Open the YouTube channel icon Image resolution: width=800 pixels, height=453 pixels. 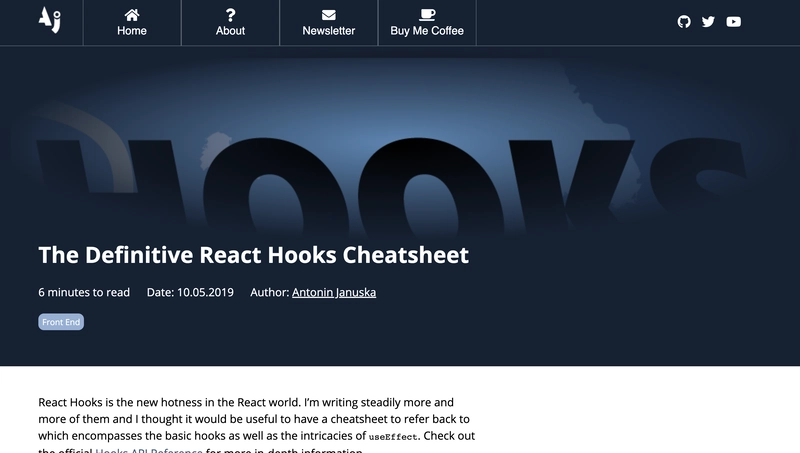point(733,21)
